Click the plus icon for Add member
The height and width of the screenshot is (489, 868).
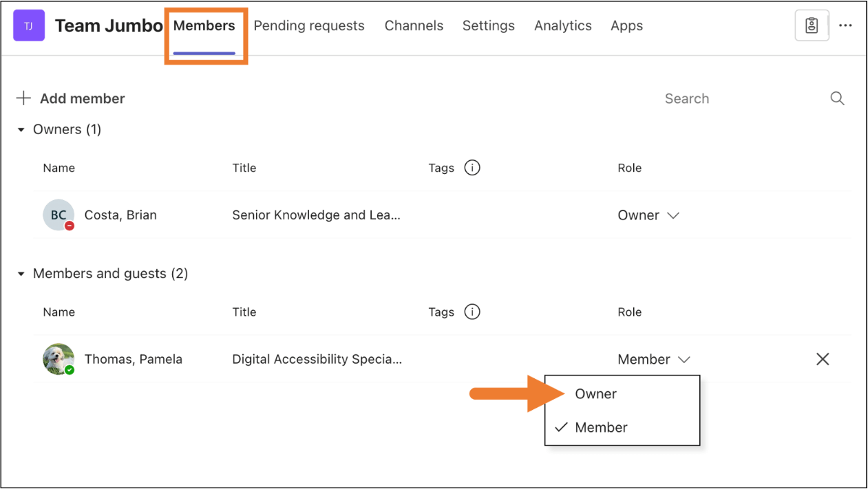coord(23,98)
